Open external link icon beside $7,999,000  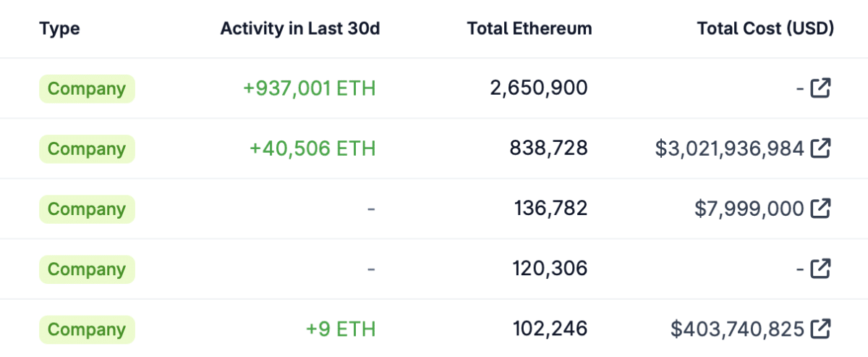tap(820, 209)
